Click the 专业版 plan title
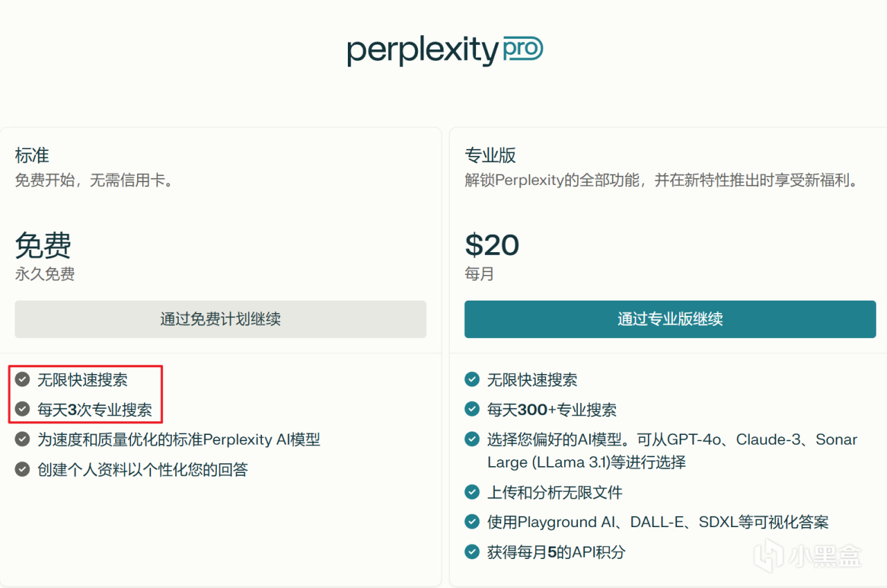Image resolution: width=887 pixels, height=588 pixels. tap(490, 155)
